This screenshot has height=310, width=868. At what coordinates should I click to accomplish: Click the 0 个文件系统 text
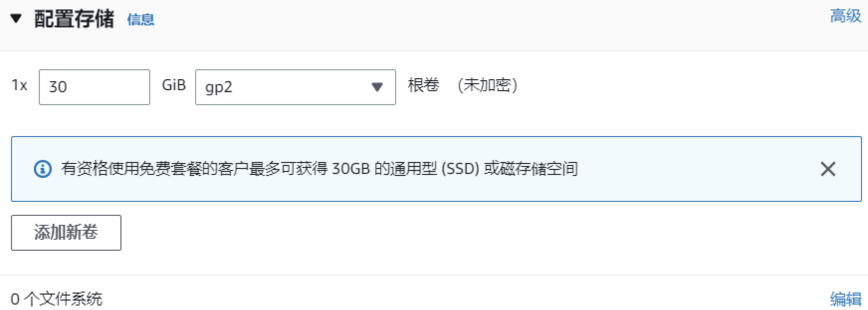56,299
